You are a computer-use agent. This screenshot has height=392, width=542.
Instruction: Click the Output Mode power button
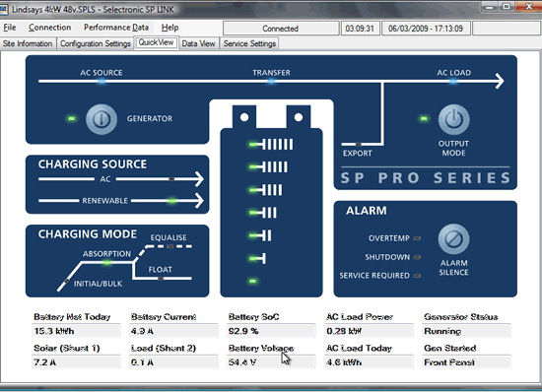tap(453, 119)
